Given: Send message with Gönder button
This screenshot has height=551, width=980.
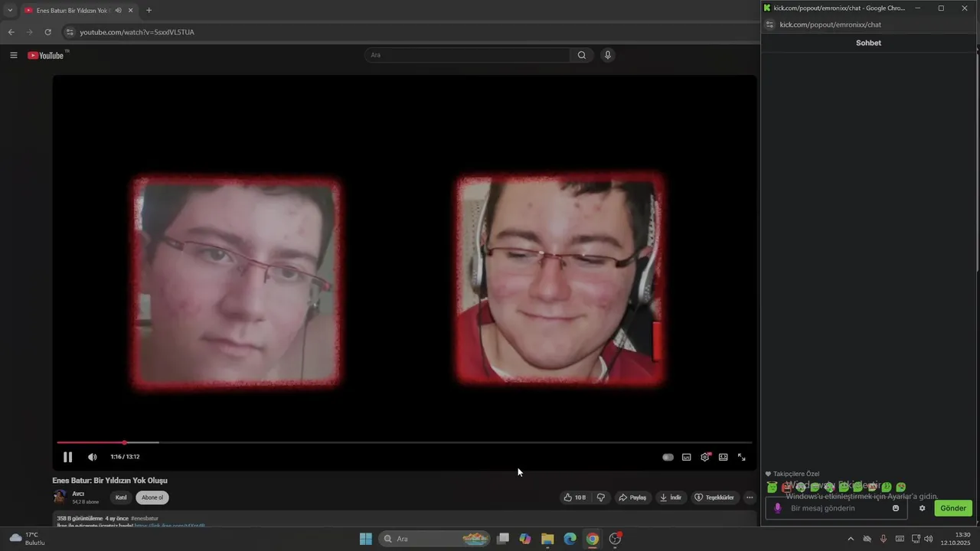Looking at the screenshot, I should tap(953, 508).
